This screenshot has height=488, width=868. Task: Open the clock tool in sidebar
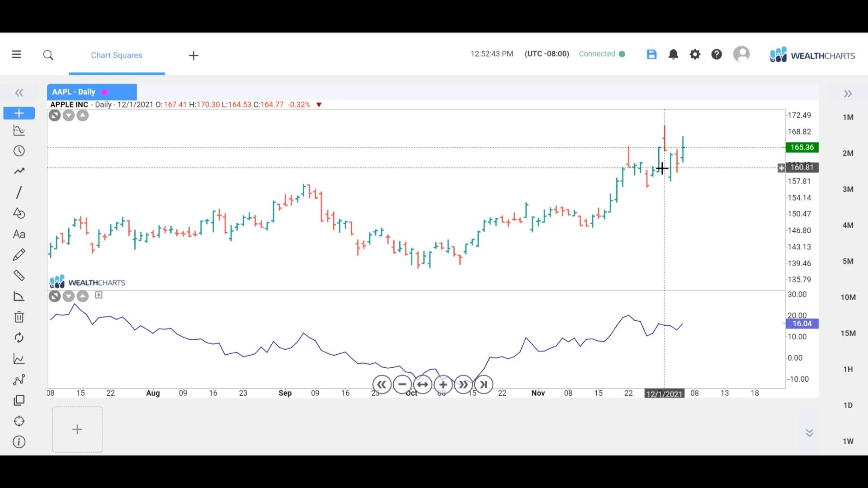(x=19, y=151)
